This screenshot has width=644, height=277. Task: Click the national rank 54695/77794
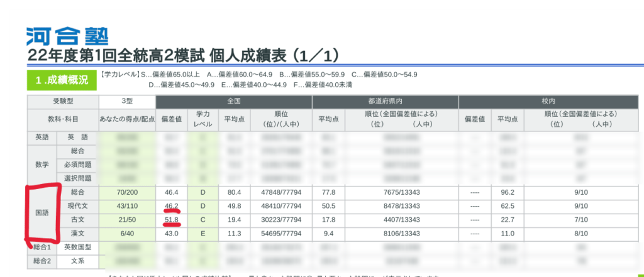click(281, 234)
